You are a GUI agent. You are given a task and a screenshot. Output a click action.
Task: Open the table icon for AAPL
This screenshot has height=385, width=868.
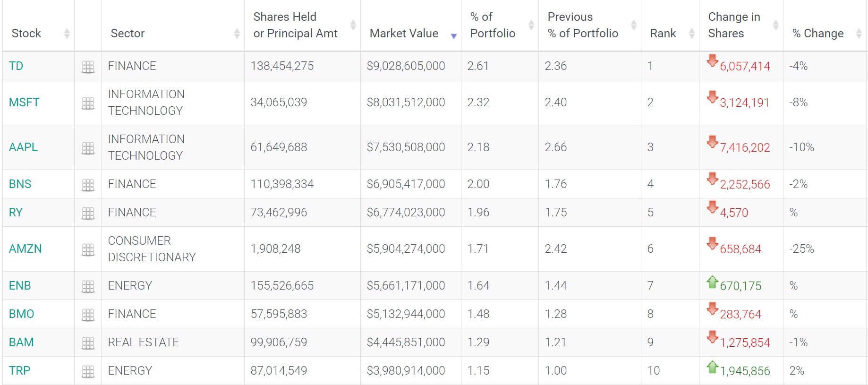[x=88, y=148]
